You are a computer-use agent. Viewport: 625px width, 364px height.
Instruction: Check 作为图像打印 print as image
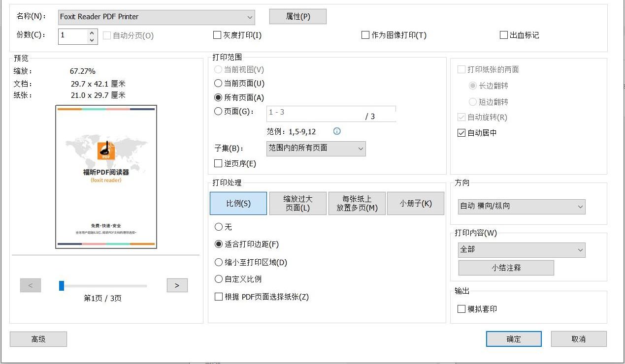point(365,35)
